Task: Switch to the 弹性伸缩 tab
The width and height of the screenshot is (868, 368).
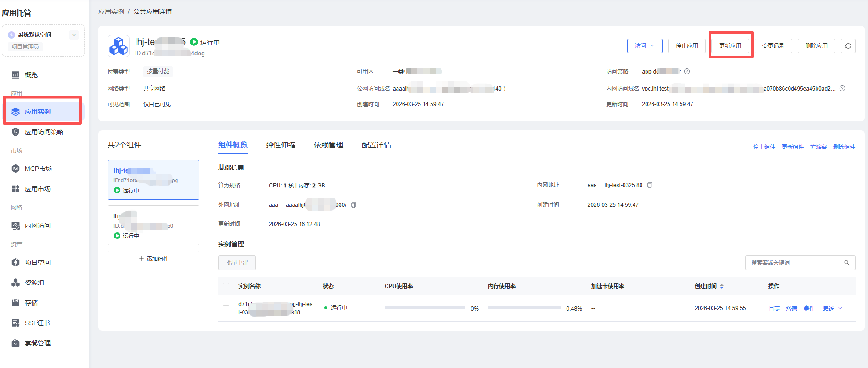Action: [280, 145]
